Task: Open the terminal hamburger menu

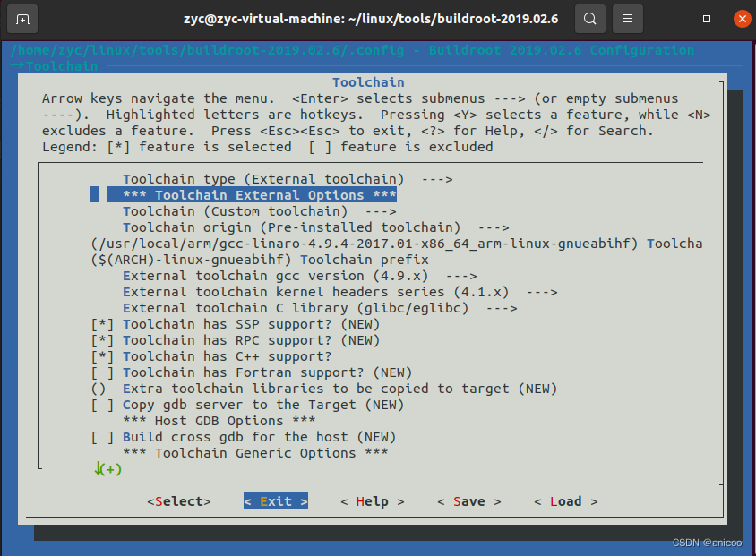Action: click(x=627, y=18)
